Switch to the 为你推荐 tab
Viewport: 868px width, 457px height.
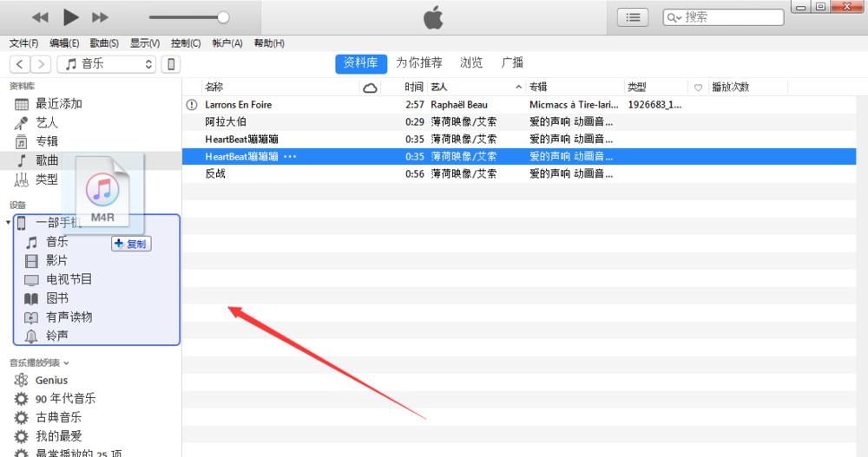(x=419, y=63)
